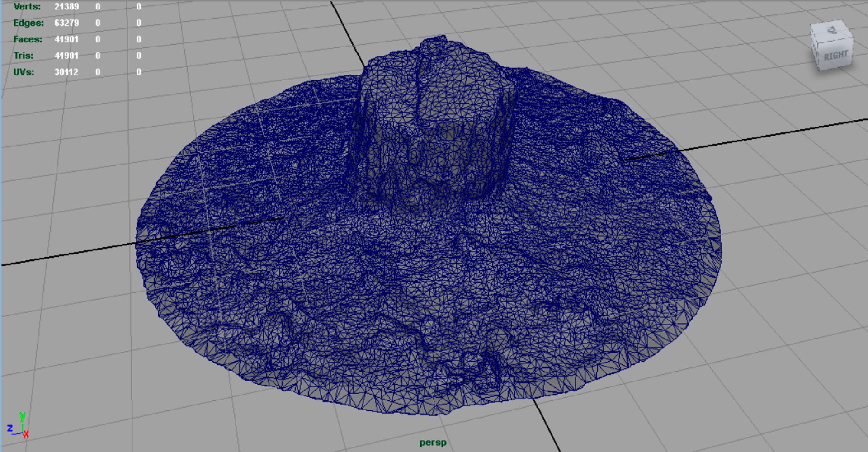The height and width of the screenshot is (452, 868).
Task: Click the Verts count value 21389
Action: 66,7
